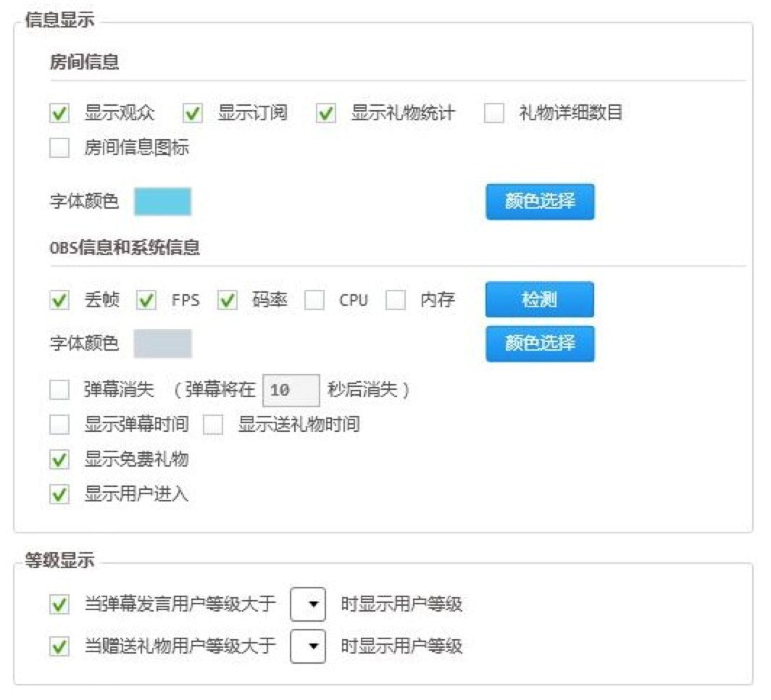Expand the 赠送礼物用户等级 dropdown

308,646
